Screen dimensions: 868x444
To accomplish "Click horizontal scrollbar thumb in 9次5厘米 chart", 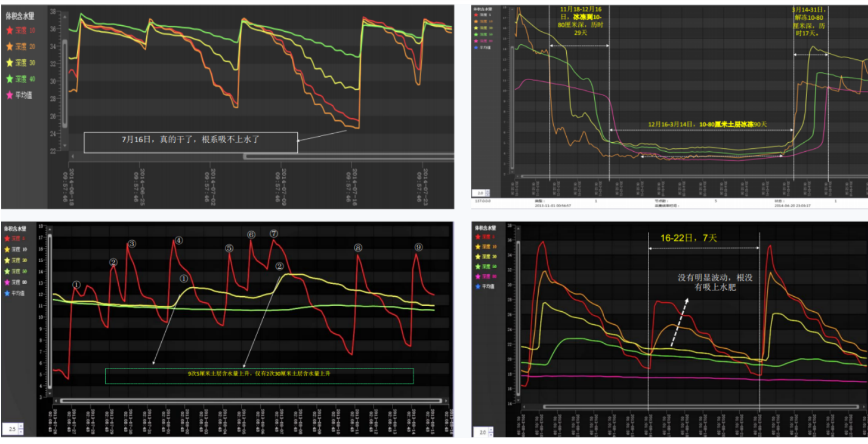I will 251,400.
